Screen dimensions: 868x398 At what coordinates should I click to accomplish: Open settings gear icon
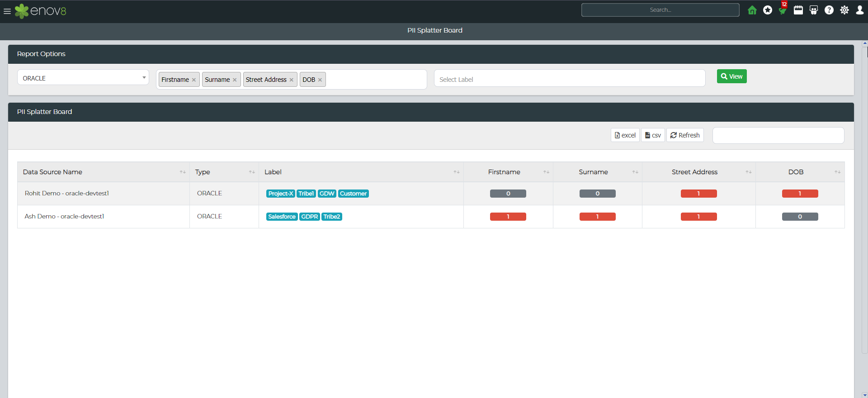(x=844, y=10)
